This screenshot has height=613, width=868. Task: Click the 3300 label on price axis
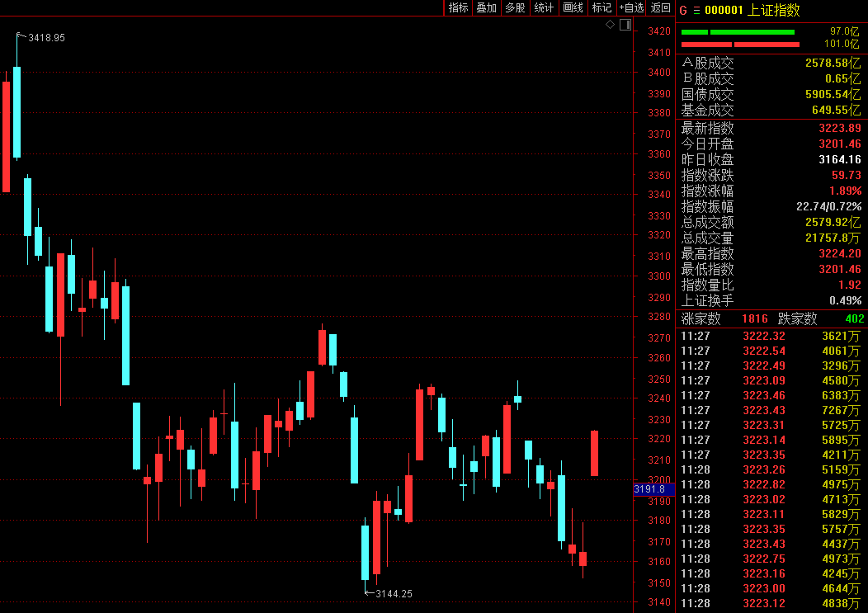click(658, 276)
